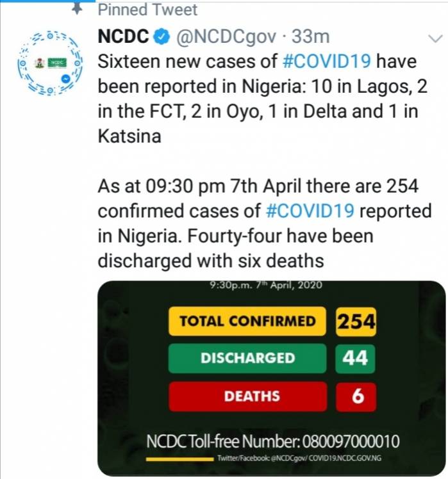
Task: Click the 254 confirmed count box
Action: click(x=356, y=321)
